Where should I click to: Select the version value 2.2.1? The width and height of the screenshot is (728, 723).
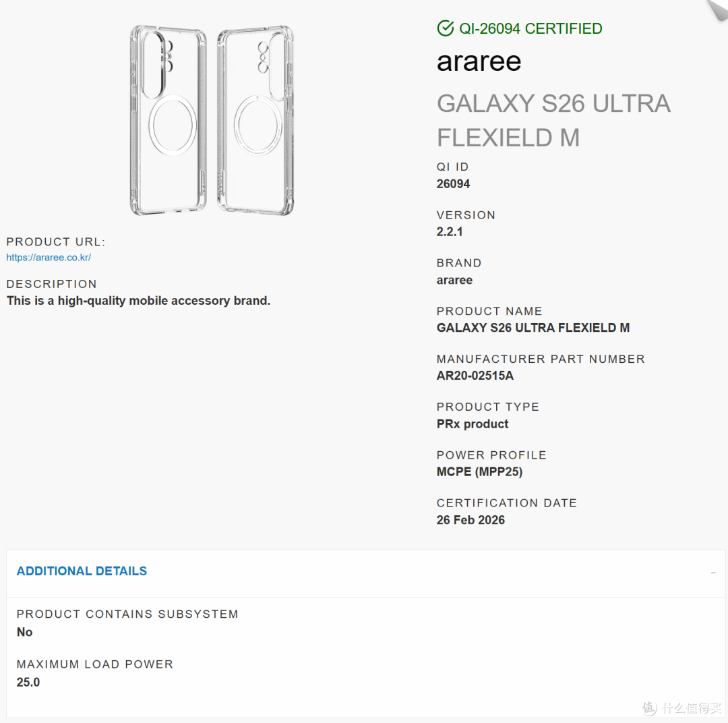pos(450,232)
